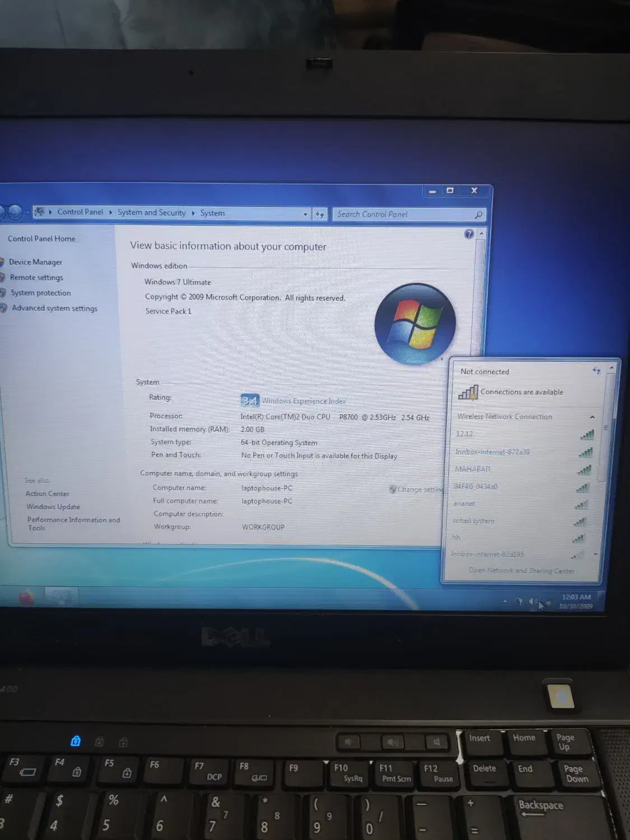This screenshot has width=630, height=840.
Task: Refresh the wireless network list
Action: pyautogui.click(x=596, y=370)
